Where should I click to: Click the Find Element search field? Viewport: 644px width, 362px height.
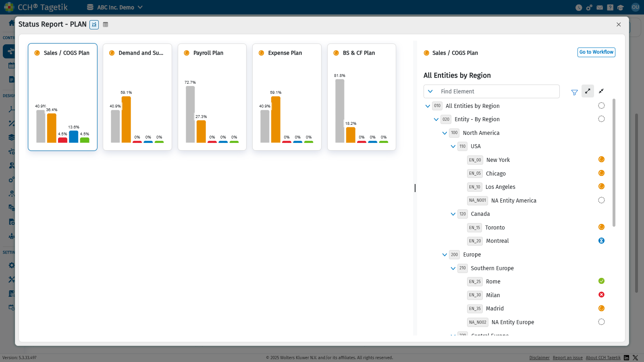point(492,91)
